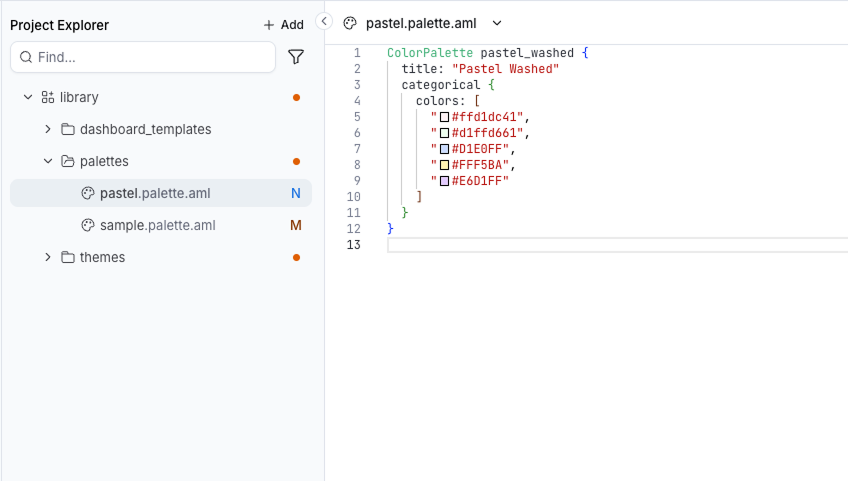Click the colors: key on line 4
Screen dimensions: 848x481
[440, 101]
